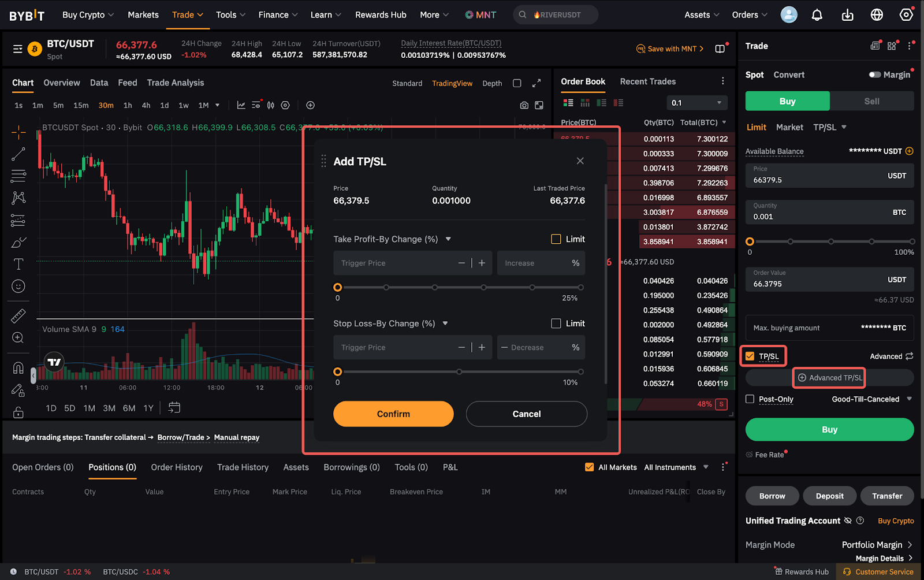Click the Stop Loss percentage slider handle

tap(338, 372)
